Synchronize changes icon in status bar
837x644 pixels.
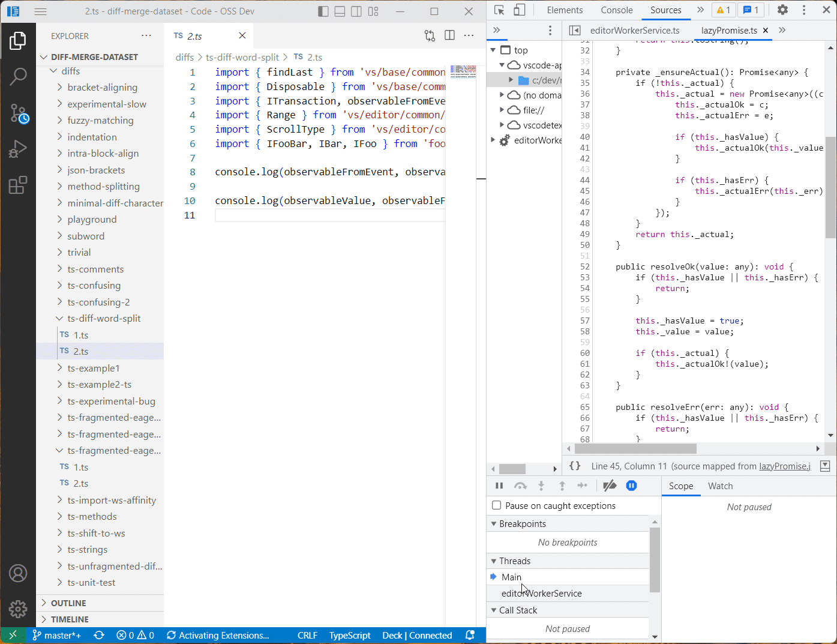[99, 635]
